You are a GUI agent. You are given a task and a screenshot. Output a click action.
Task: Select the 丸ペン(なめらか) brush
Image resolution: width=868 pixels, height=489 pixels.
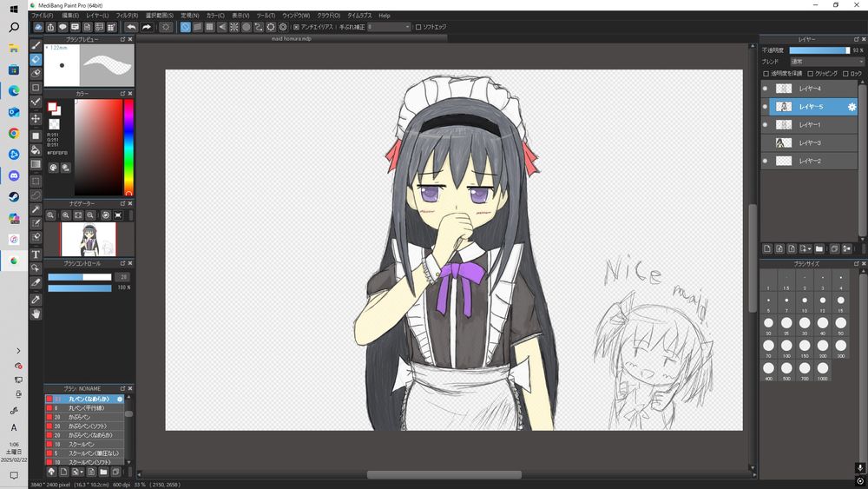85,399
